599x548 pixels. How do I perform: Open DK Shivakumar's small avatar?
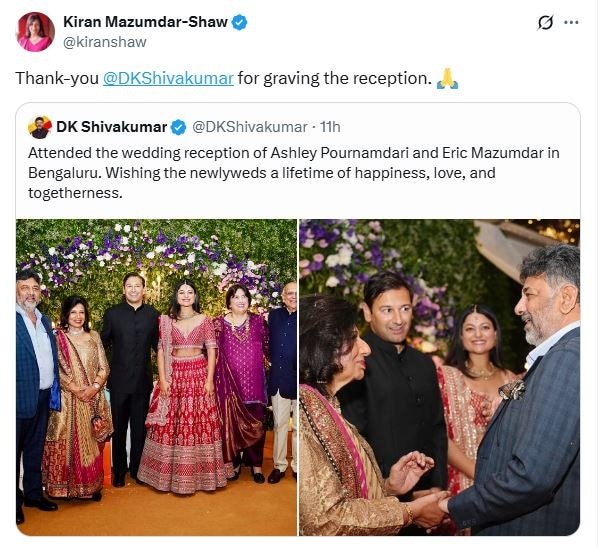[40, 127]
